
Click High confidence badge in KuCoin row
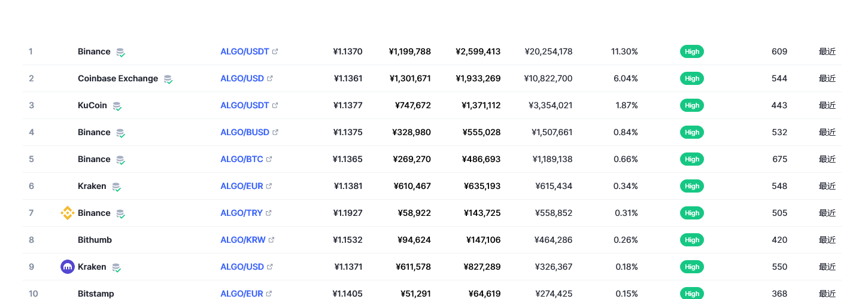pos(692,105)
